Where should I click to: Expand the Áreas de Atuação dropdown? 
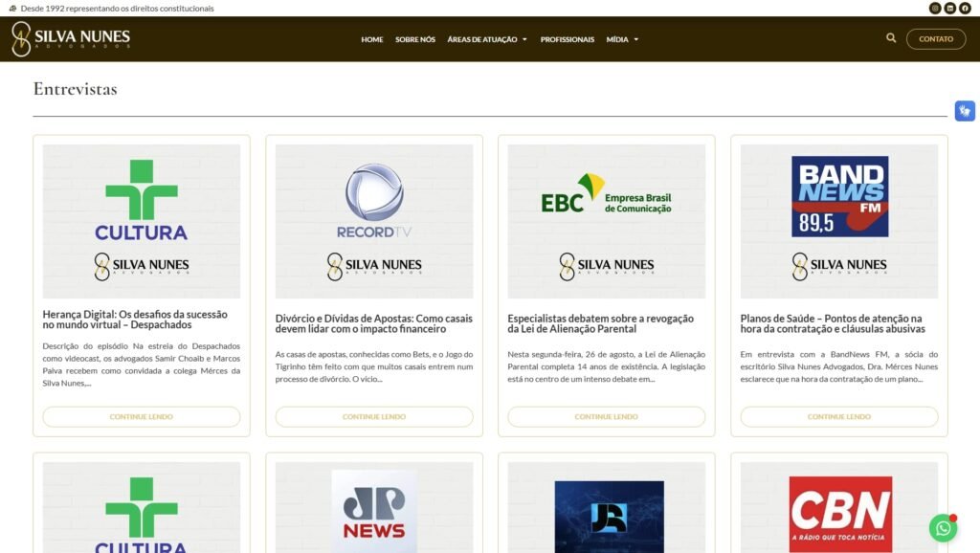pos(487,39)
